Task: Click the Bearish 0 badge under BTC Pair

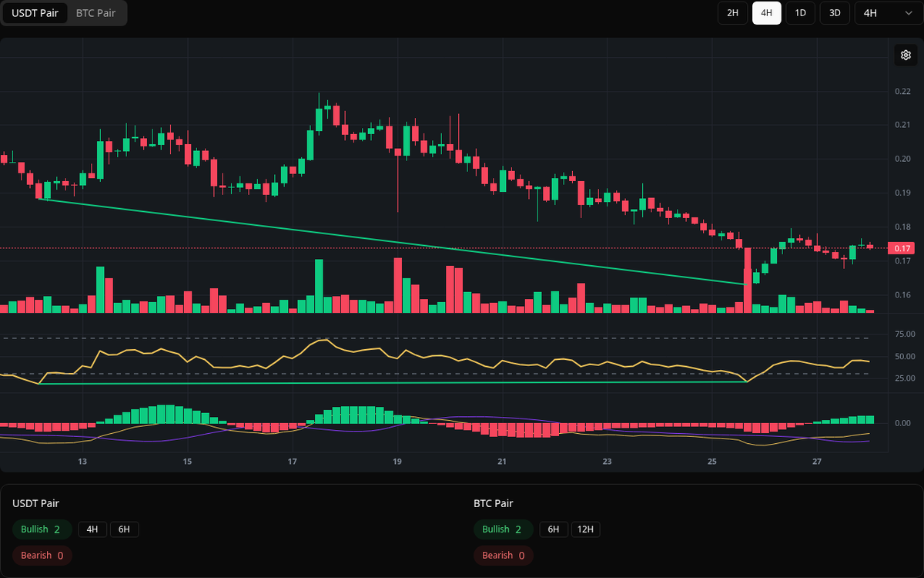Action: [x=503, y=555]
